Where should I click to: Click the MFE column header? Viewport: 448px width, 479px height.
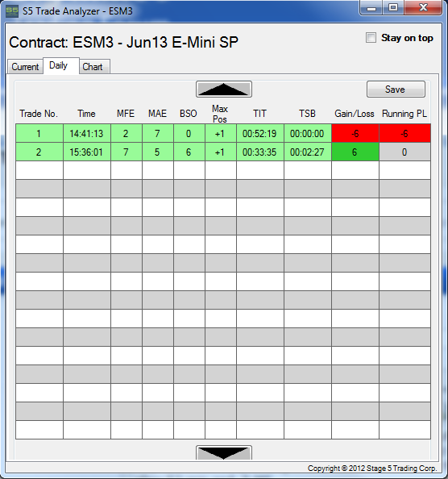point(126,114)
